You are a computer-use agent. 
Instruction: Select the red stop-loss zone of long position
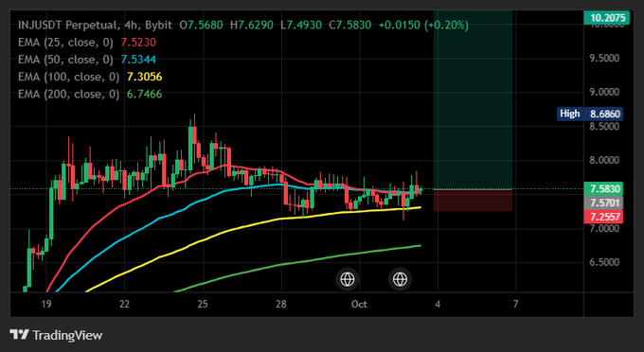coord(473,201)
